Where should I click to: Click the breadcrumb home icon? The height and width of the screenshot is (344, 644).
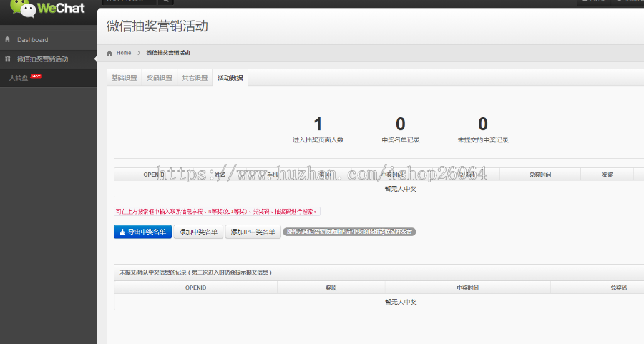point(109,53)
